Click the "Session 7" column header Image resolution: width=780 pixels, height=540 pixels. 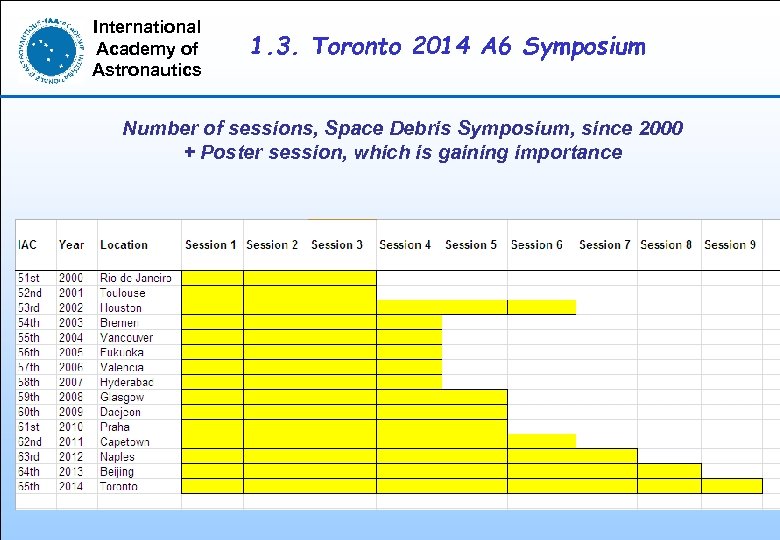604,245
